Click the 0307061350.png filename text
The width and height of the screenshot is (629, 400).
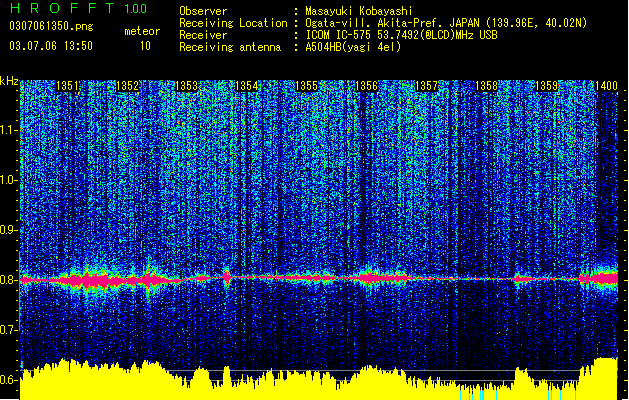pyautogui.click(x=51, y=26)
